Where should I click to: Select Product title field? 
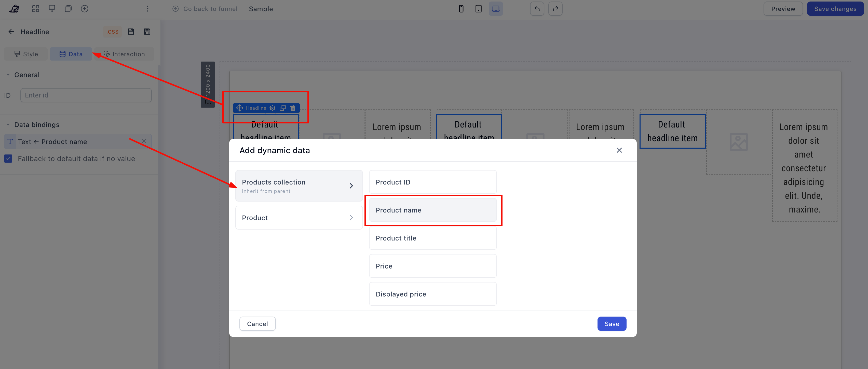433,238
